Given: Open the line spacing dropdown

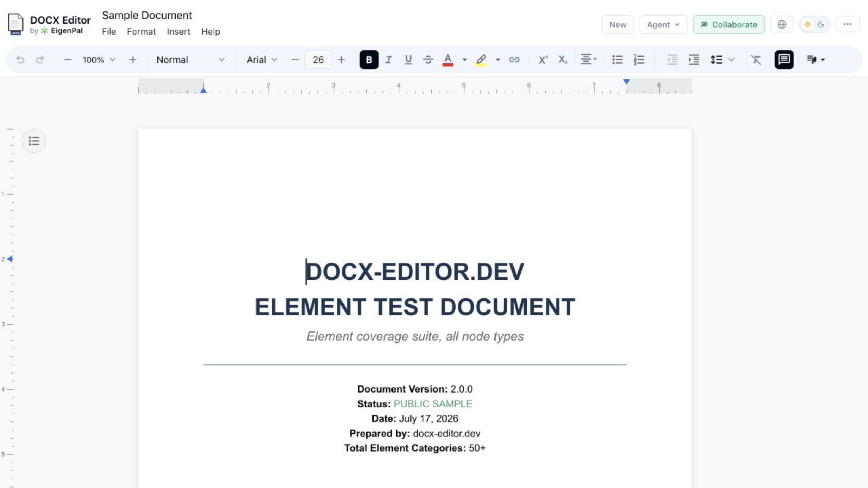Looking at the screenshot, I should tap(722, 60).
